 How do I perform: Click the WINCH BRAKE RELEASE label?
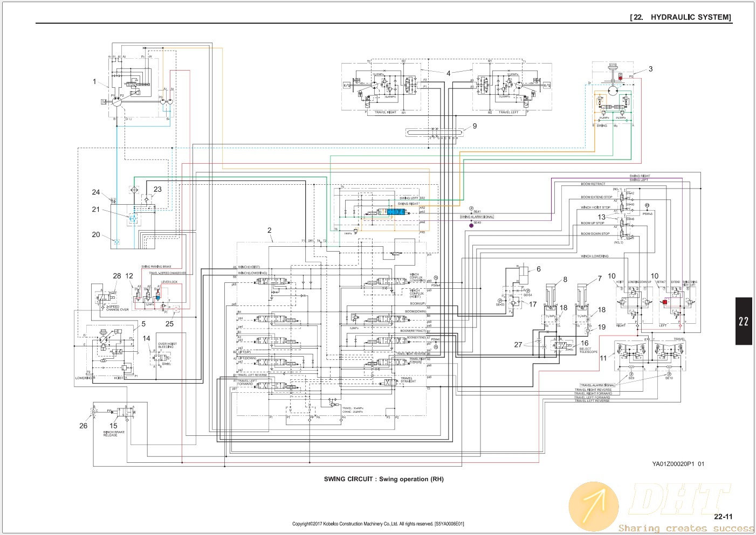point(114,433)
